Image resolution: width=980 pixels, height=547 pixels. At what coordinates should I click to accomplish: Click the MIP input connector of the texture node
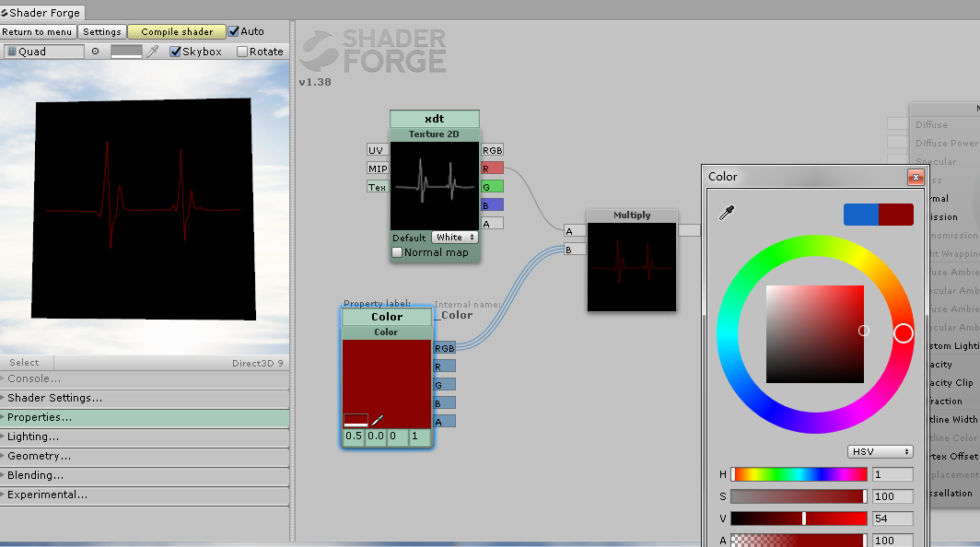pos(378,169)
